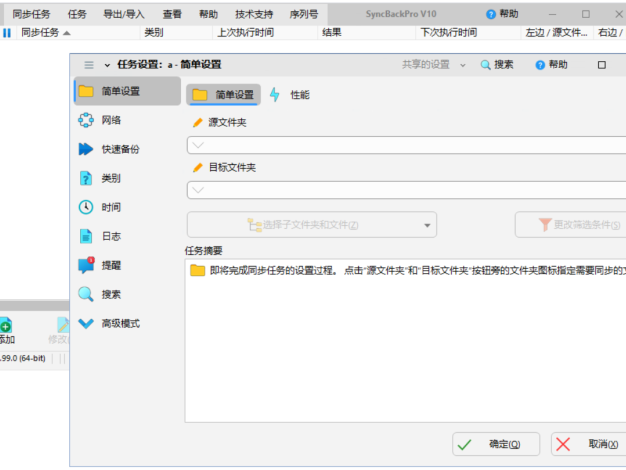Viewport: 626px width, 470px height.
Task: Click the blue help icon in main window title
Action: click(x=491, y=14)
